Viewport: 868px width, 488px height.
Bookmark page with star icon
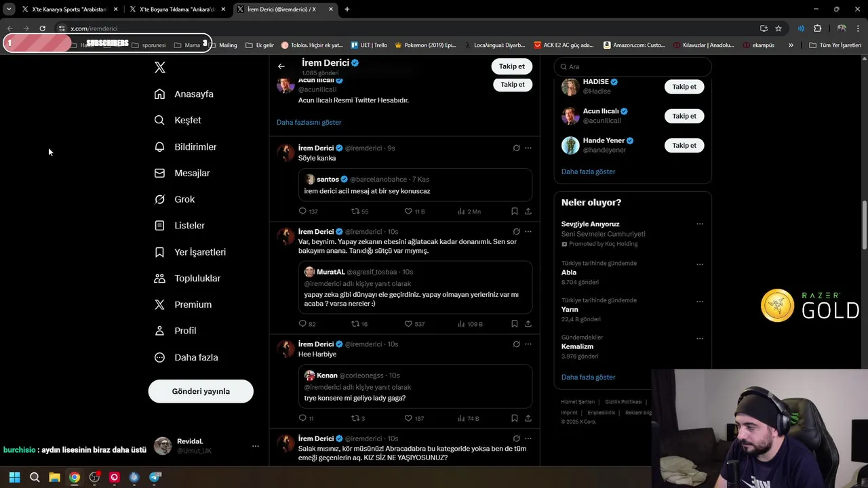click(778, 28)
